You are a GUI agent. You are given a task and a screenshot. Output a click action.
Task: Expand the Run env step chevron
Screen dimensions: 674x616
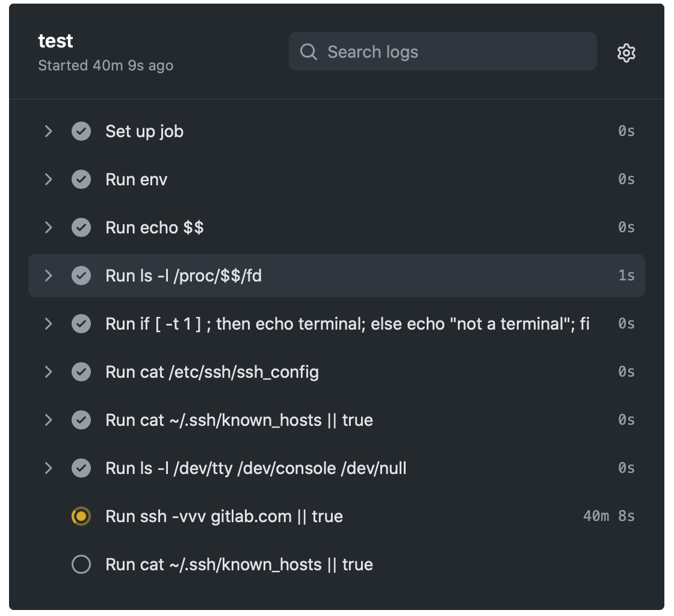click(x=48, y=179)
